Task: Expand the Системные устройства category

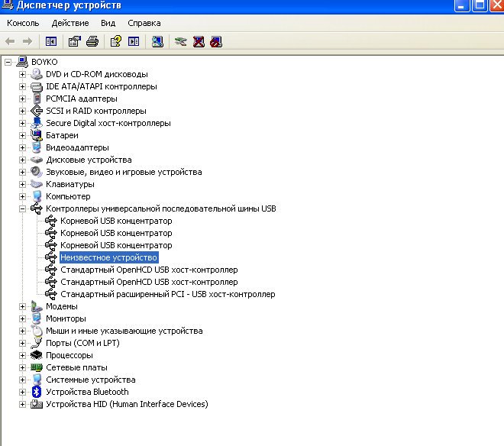Action: pos(22,380)
